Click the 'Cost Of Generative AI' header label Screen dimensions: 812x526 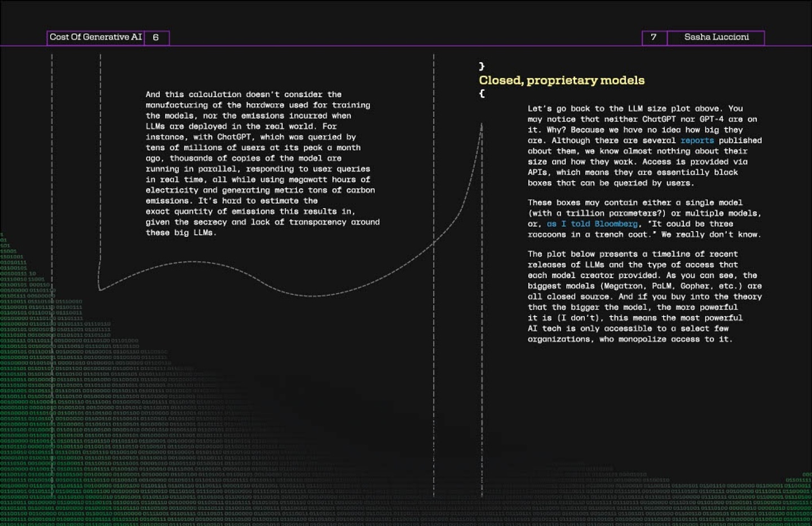click(x=95, y=37)
